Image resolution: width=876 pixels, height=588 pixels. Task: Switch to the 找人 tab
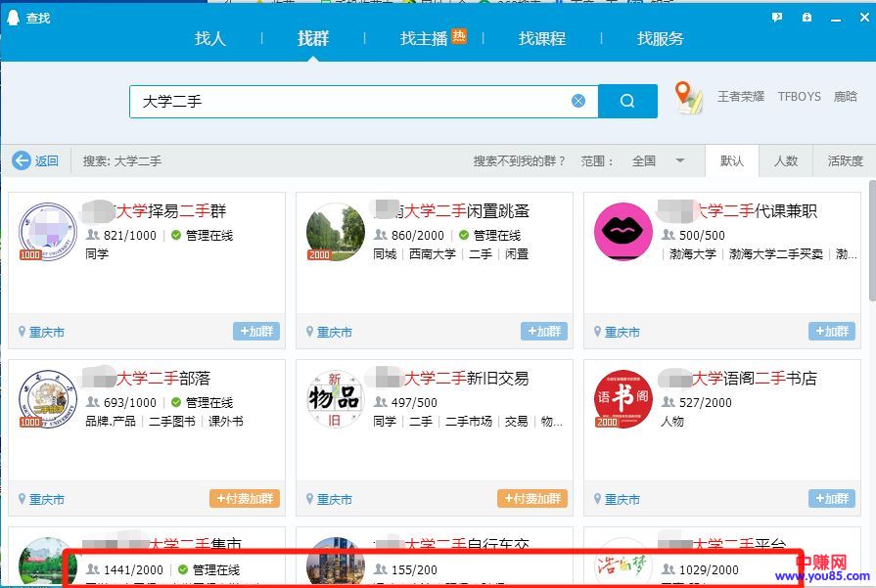click(x=210, y=39)
